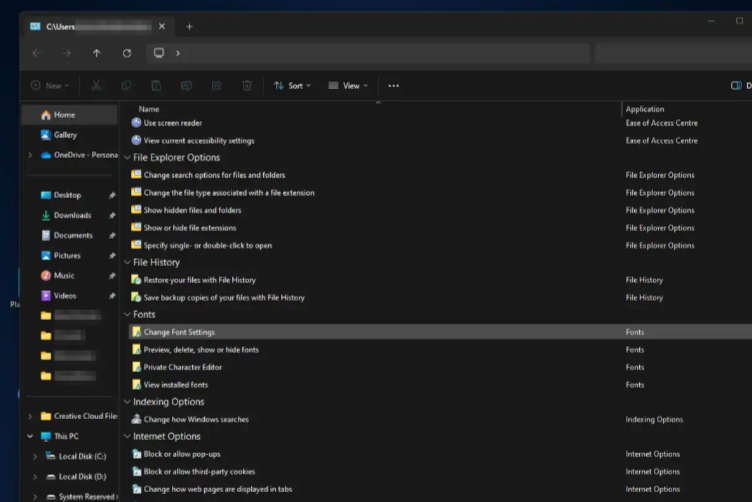Open the See more ellipsis menu

coord(393,86)
